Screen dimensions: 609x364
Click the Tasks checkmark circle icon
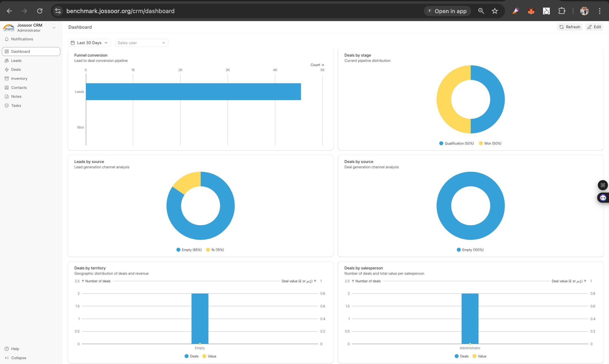coord(7,105)
